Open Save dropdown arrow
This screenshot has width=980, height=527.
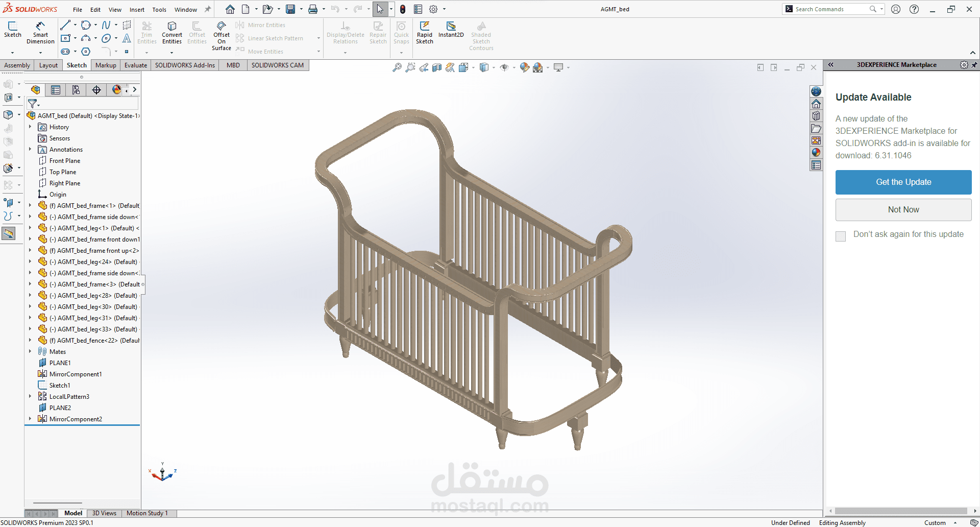click(301, 9)
